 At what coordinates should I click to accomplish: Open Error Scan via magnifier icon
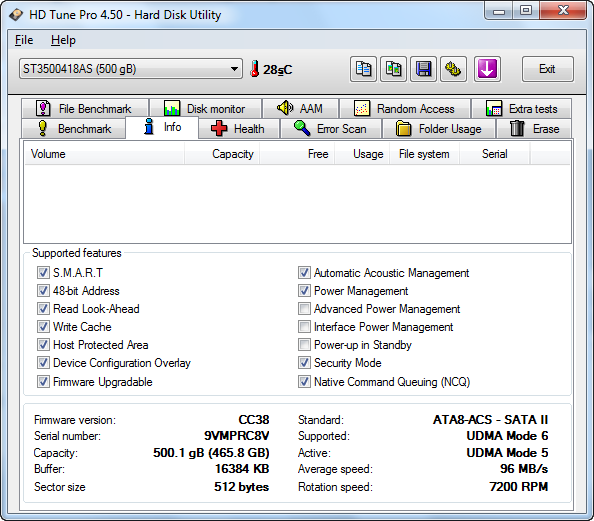pyautogui.click(x=302, y=128)
